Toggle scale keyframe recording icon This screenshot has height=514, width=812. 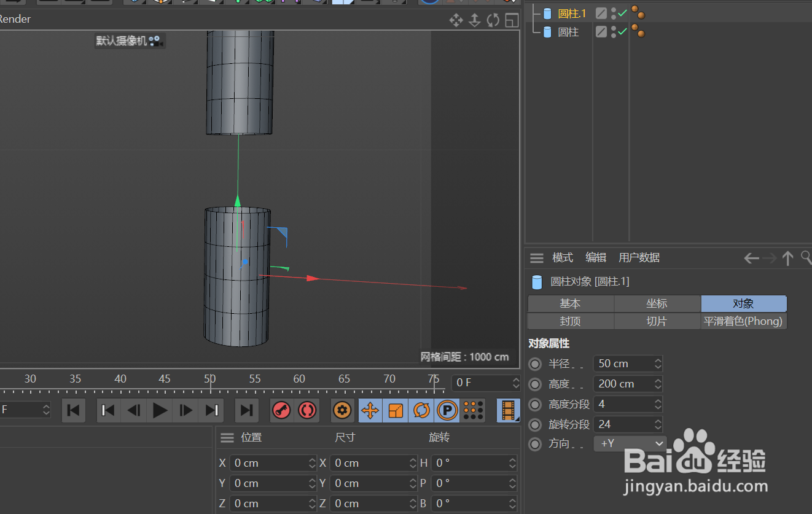click(x=396, y=410)
